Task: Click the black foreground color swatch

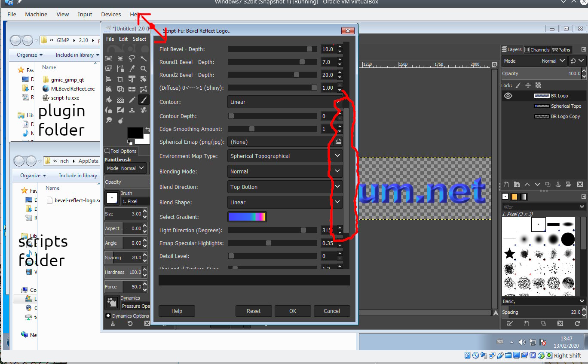Action: tap(135, 132)
